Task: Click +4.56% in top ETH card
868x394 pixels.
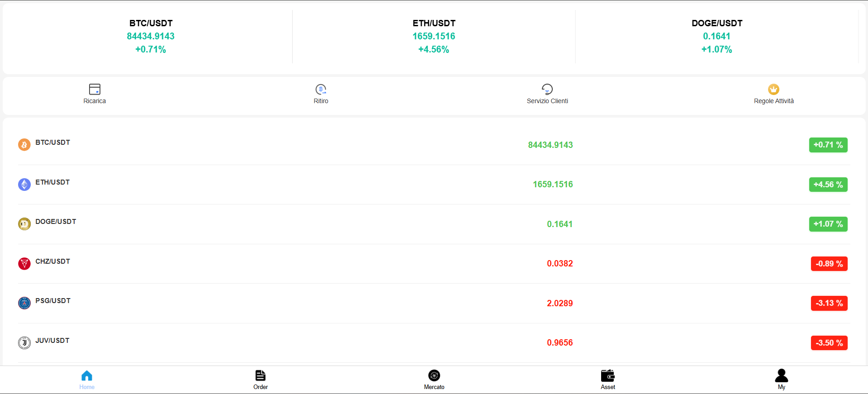Action: coord(434,49)
